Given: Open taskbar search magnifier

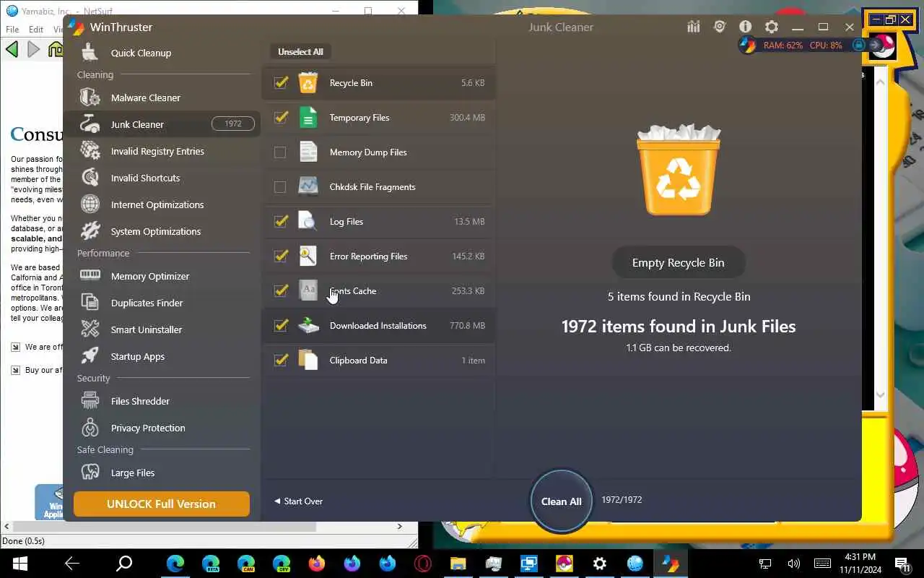Looking at the screenshot, I should pyautogui.click(x=124, y=564).
